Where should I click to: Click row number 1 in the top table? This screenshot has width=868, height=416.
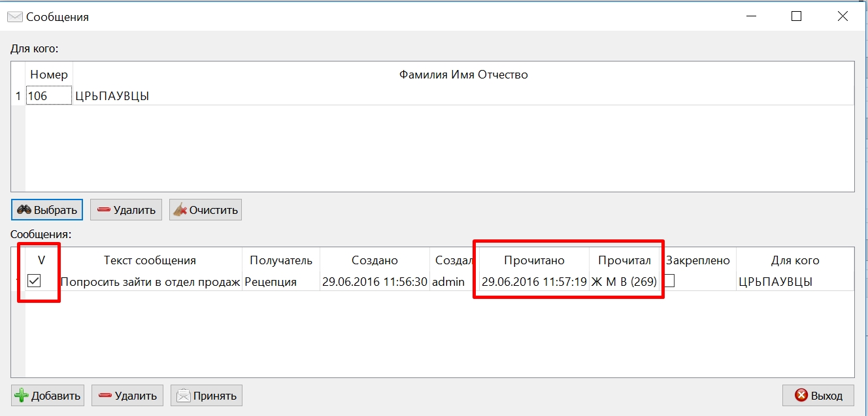point(18,96)
